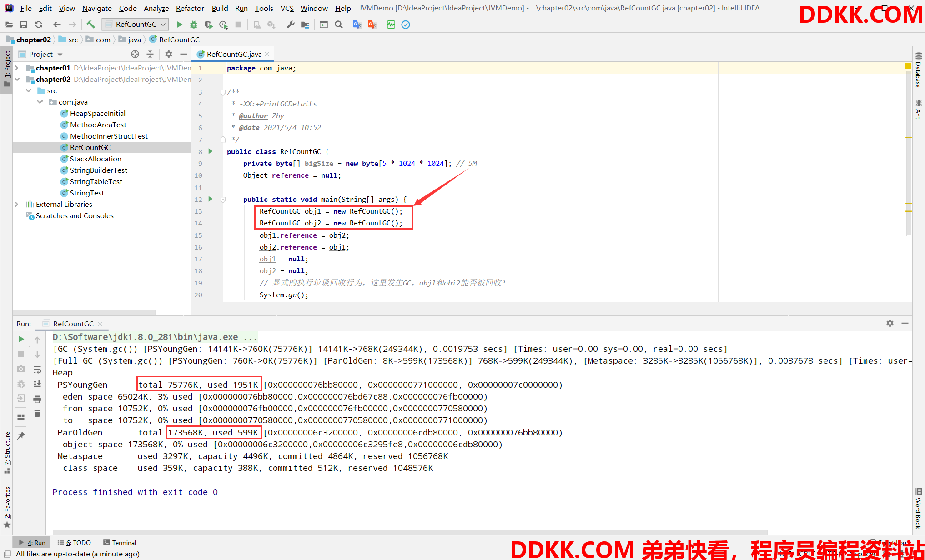925x560 pixels.
Task: Open the VCS menu
Action: (x=287, y=8)
